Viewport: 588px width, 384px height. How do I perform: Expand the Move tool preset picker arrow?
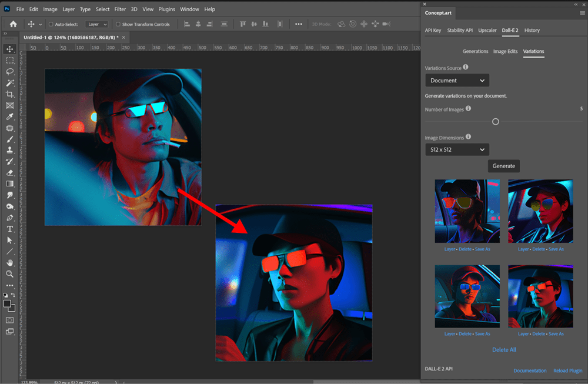(x=41, y=25)
